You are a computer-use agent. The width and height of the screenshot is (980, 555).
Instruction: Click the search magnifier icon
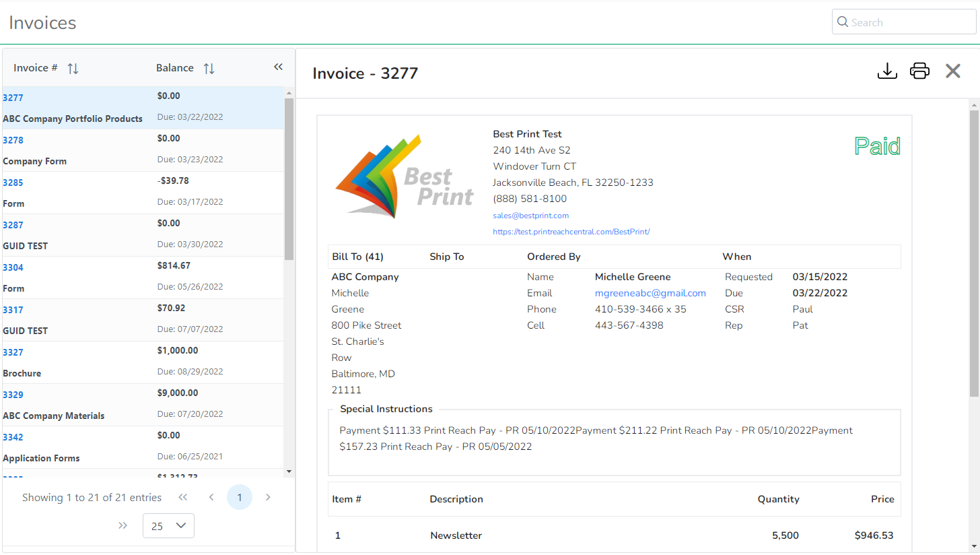click(x=843, y=22)
